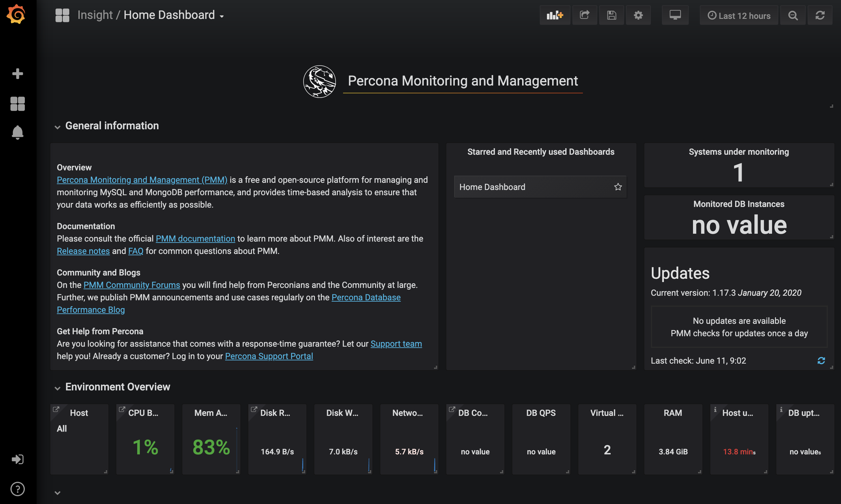Click the Add panel toolbar icon
The image size is (841, 504).
(555, 15)
